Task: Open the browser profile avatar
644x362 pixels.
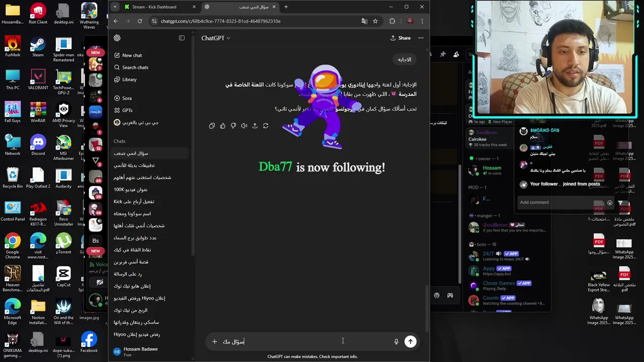Action: point(410,21)
